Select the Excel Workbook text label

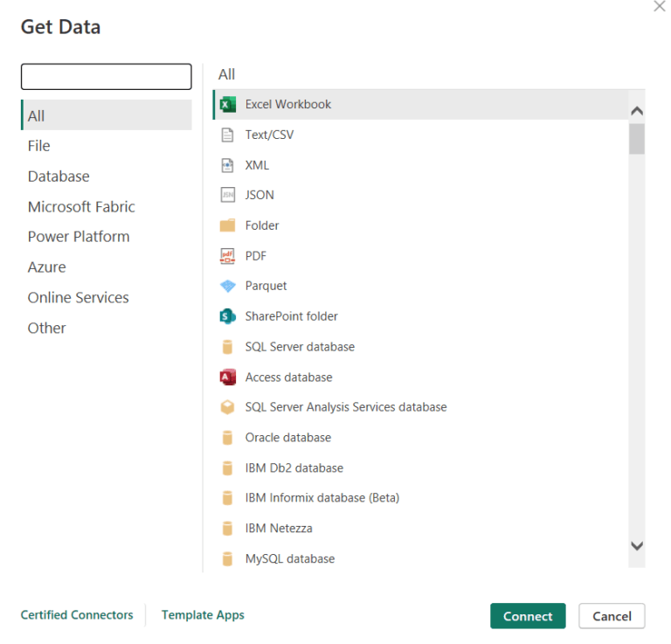click(288, 104)
